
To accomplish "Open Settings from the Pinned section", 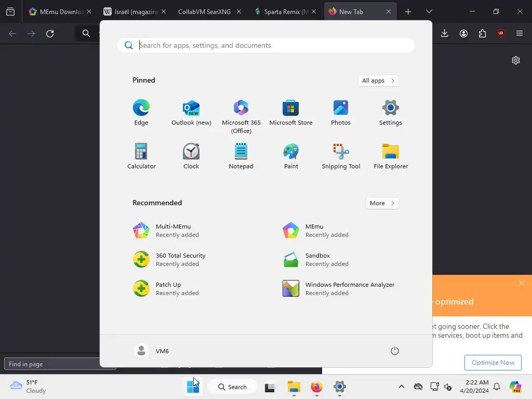I will [391, 113].
